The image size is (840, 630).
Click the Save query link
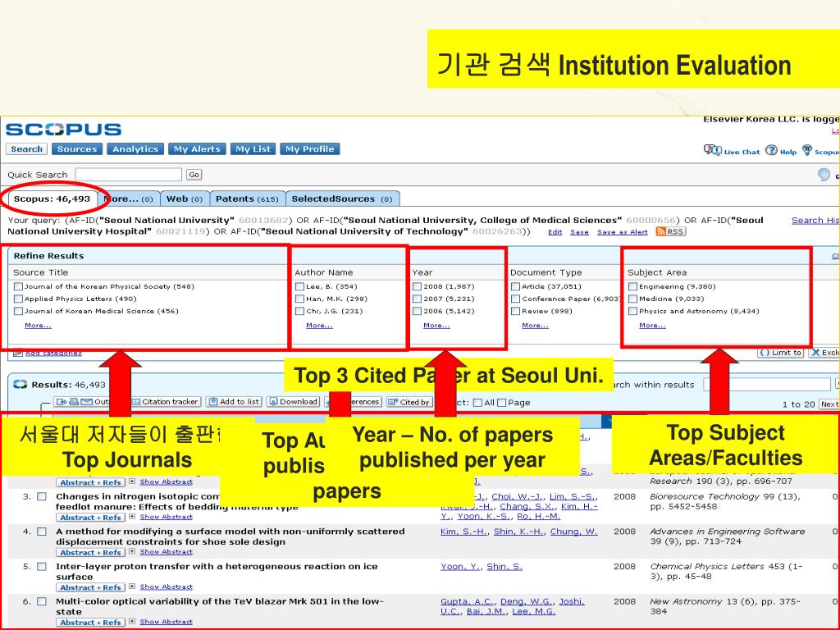coord(579,232)
